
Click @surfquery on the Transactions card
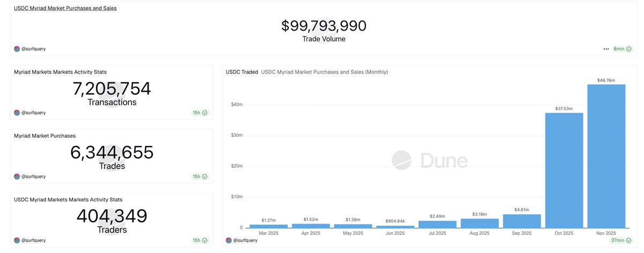click(33, 113)
